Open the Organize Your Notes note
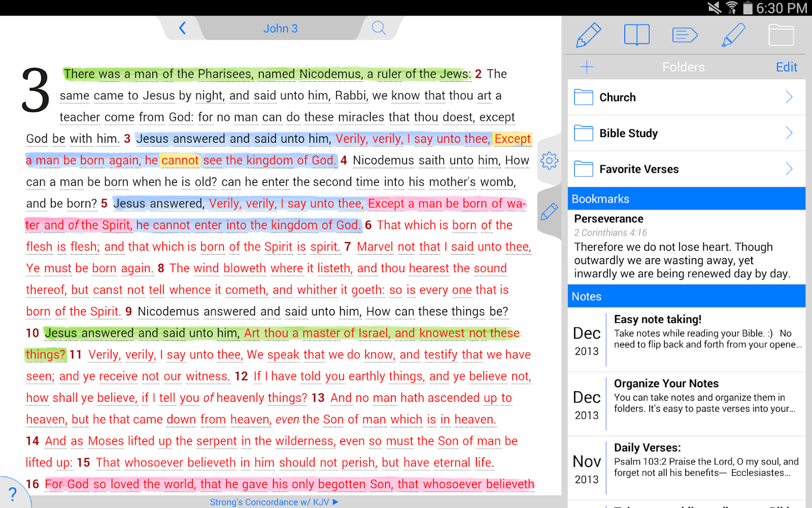Image resolution: width=812 pixels, height=508 pixels. point(686,403)
